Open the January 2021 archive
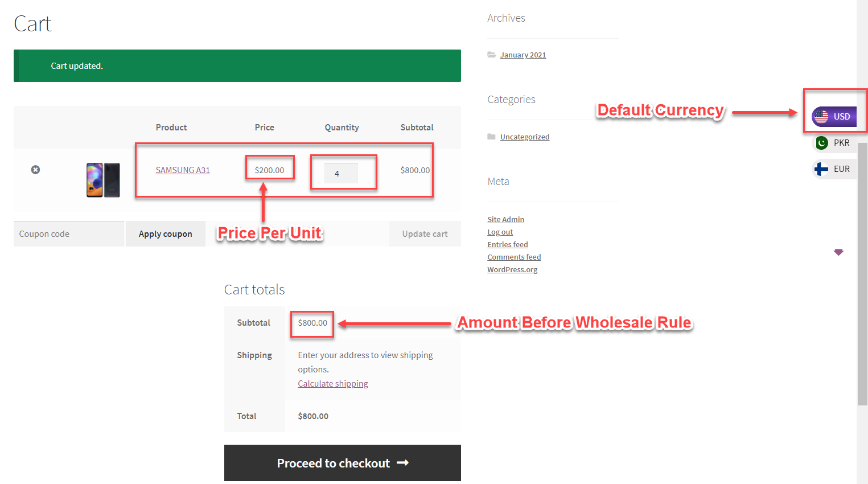This screenshot has height=484, width=868. (523, 55)
